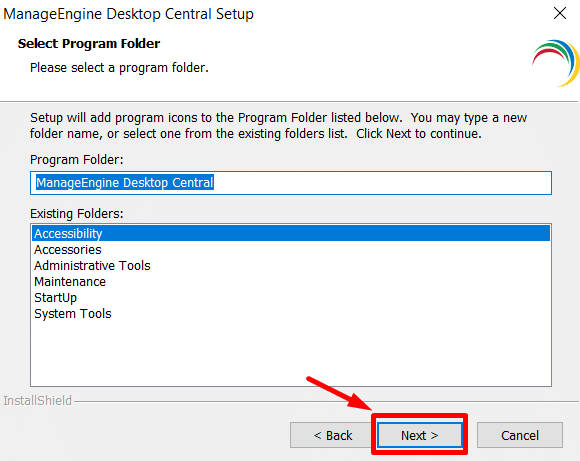Select the StartUp folder entry
The width and height of the screenshot is (580, 461).
(291, 297)
